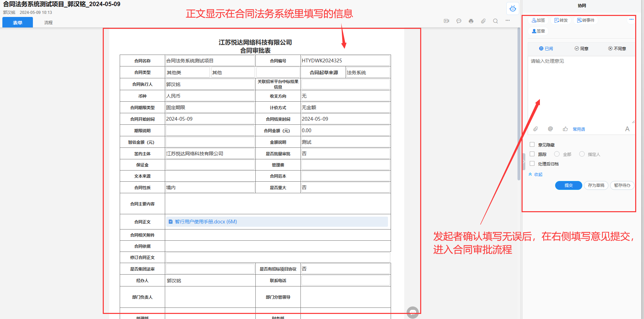Collapse the options with 收起
This screenshot has width=644, height=319.
(535, 174)
